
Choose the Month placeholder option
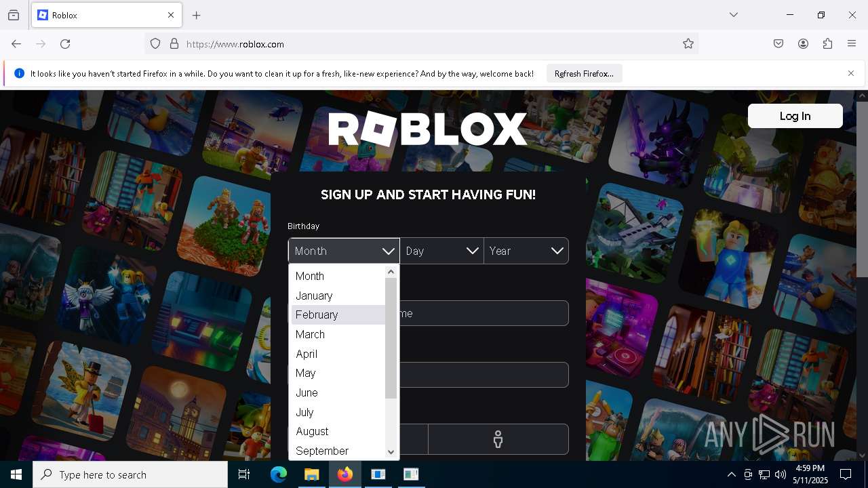click(338, 276)
